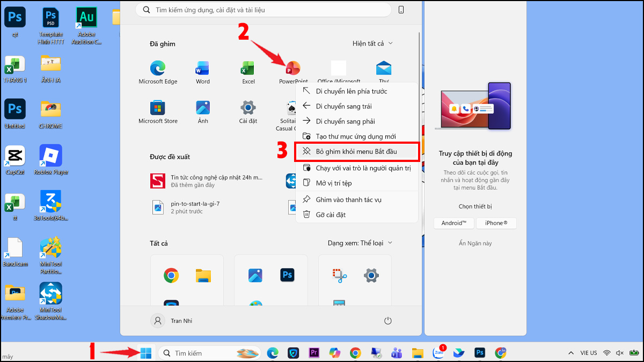Screen dimensions: 644x362
Task: Choose Ghim vào thanh tác vụ
Action: coord(357,200)
